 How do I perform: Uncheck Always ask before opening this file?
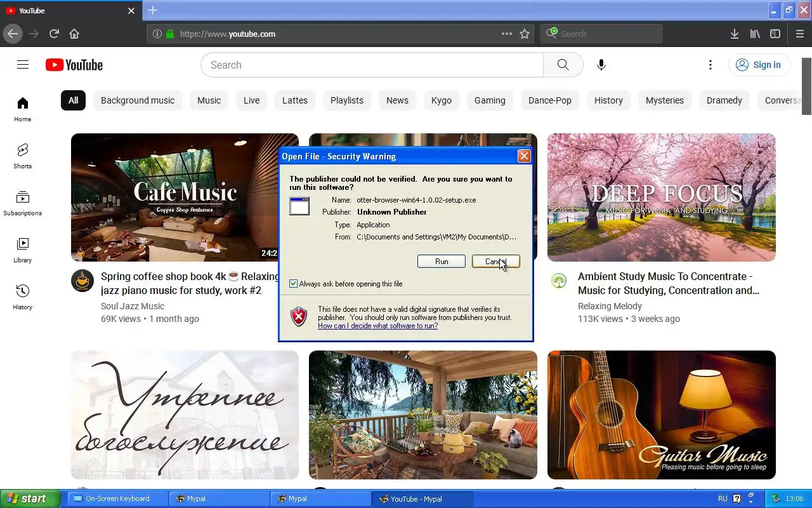tap(293, 284)
